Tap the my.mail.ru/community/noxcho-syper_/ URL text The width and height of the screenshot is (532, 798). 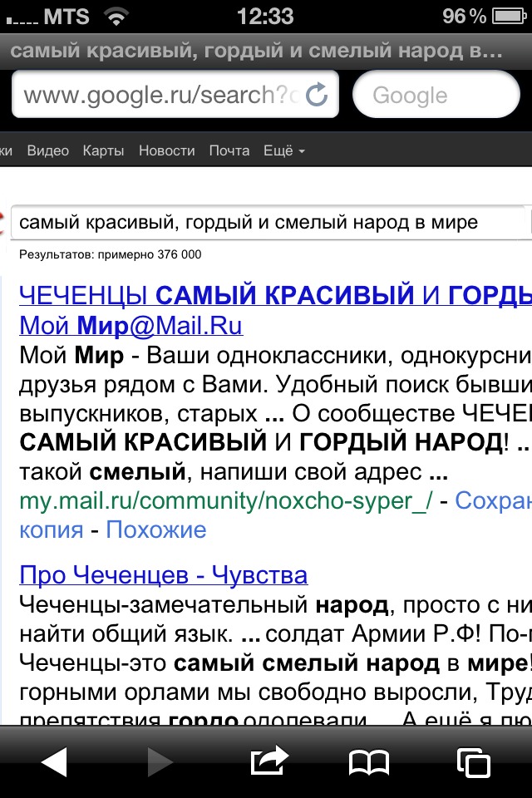click(226, 501)
